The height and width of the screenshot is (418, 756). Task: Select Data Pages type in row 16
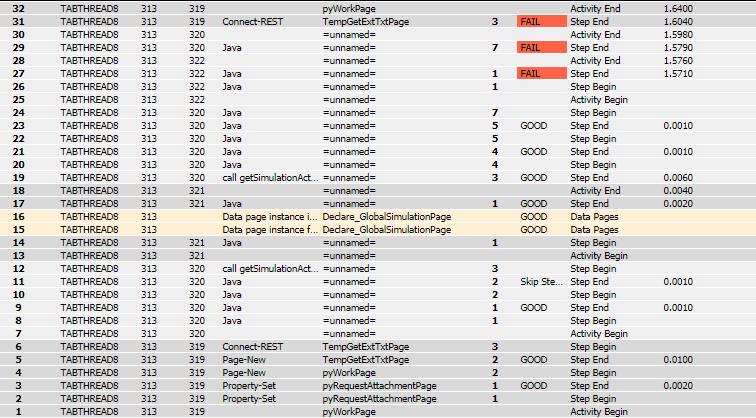click(x=594, y=217)
